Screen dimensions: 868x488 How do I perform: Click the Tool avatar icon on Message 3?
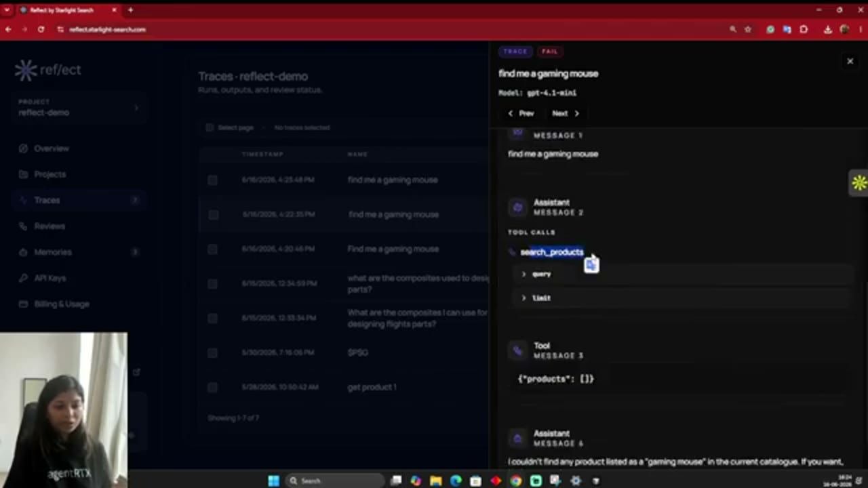point(517,350)
